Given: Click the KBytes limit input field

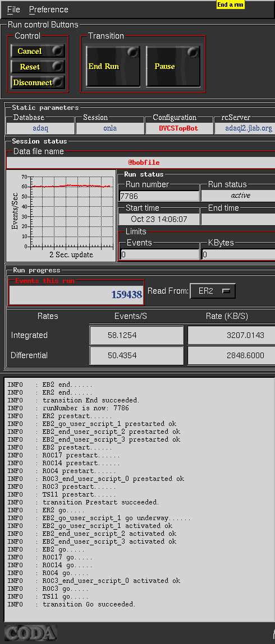Looking at the screenshot, I should point(239,254).
